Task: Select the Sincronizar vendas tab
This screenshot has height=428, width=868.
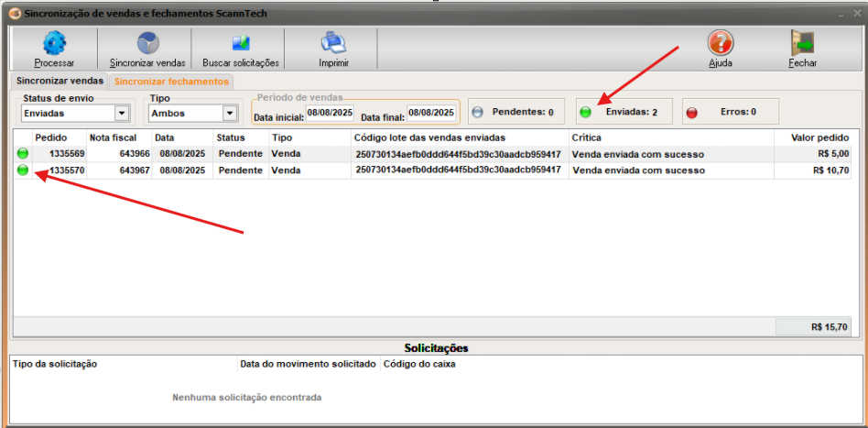Action: click(x=60, y=82)
